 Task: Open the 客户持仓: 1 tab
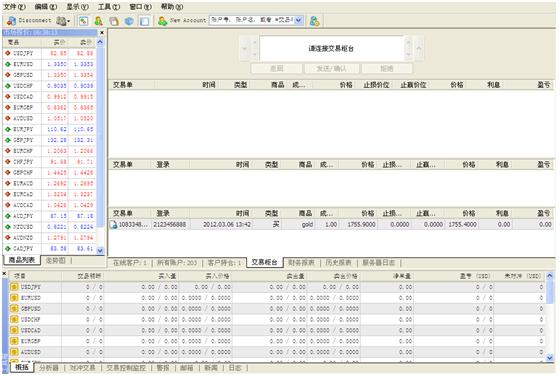click(x=224, y=263)
